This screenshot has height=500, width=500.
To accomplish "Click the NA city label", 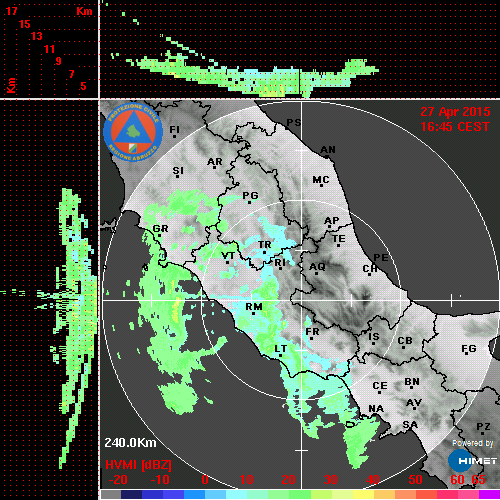I will point(376,409).
